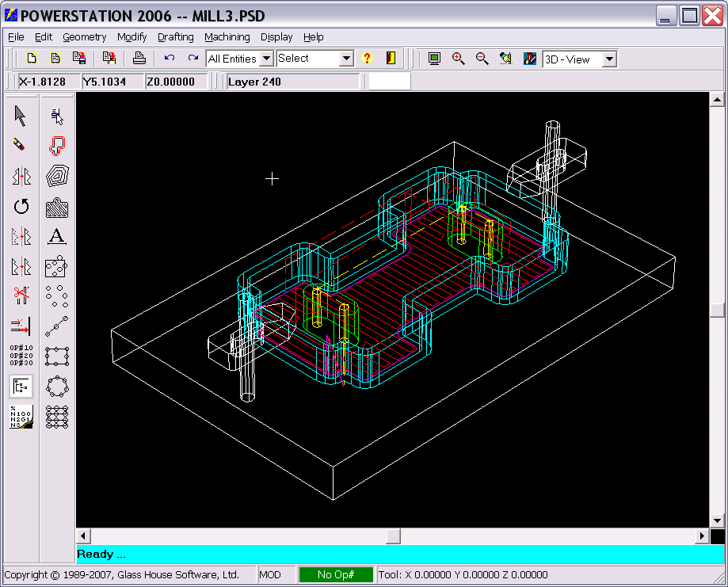Click the scissors trim tool
The width and height of the screenshot is (728, 587).
coord(21,295)
